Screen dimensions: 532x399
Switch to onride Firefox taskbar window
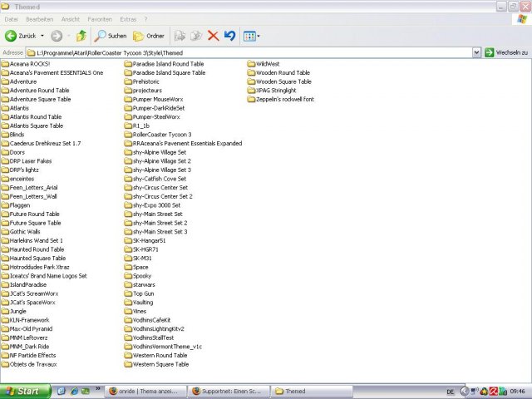(x=145, y=392)
